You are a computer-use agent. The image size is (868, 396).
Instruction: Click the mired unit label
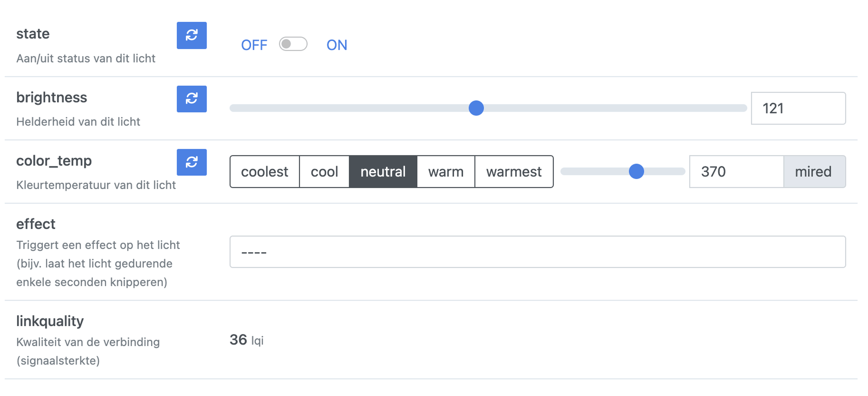pos(813,172)
